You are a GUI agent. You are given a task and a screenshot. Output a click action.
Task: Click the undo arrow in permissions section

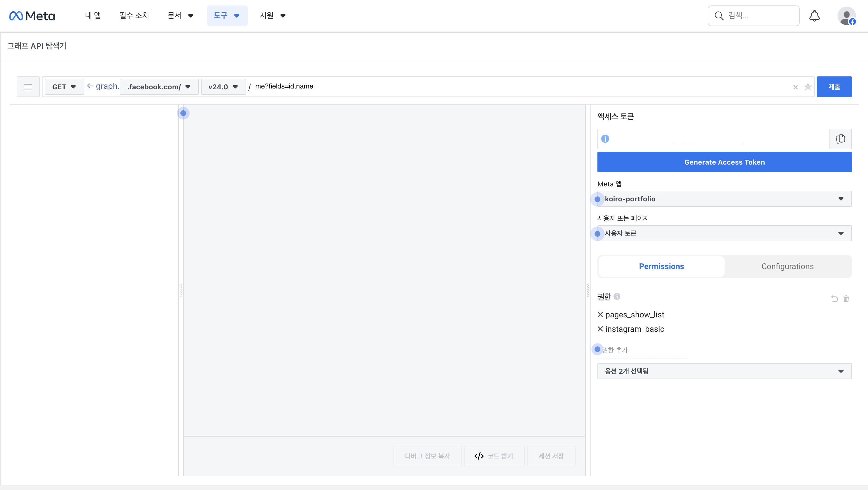click(834, 299)
